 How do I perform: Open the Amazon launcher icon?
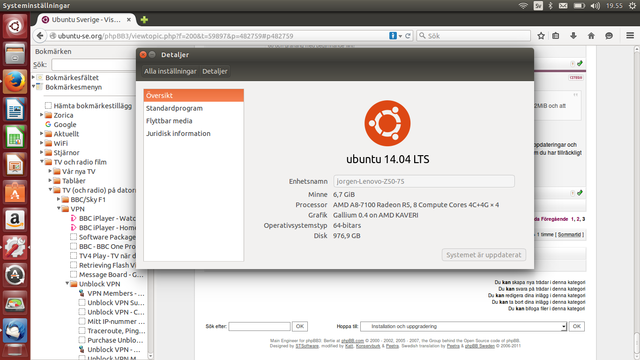coord(15,220)
